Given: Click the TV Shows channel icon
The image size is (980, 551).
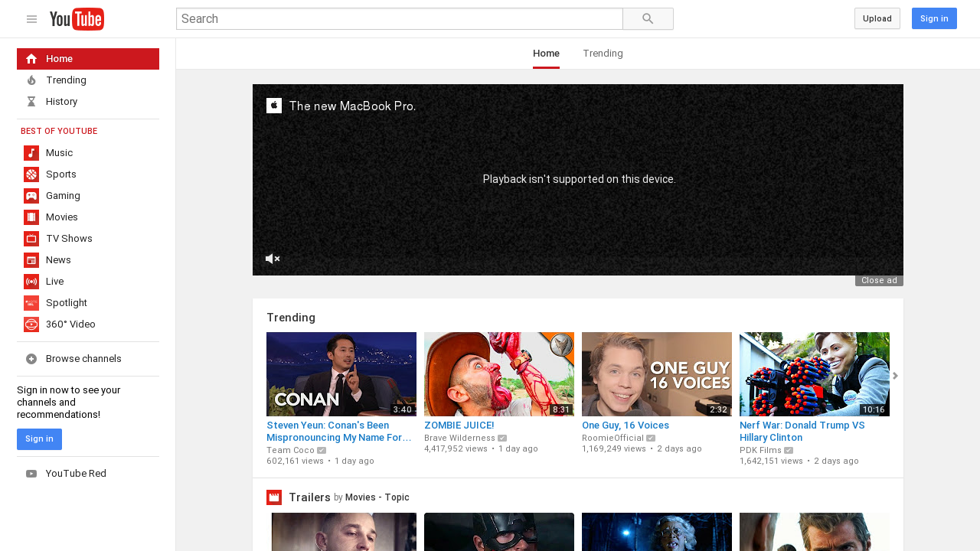Looking at the screenshot, I should tap(31, 239).
